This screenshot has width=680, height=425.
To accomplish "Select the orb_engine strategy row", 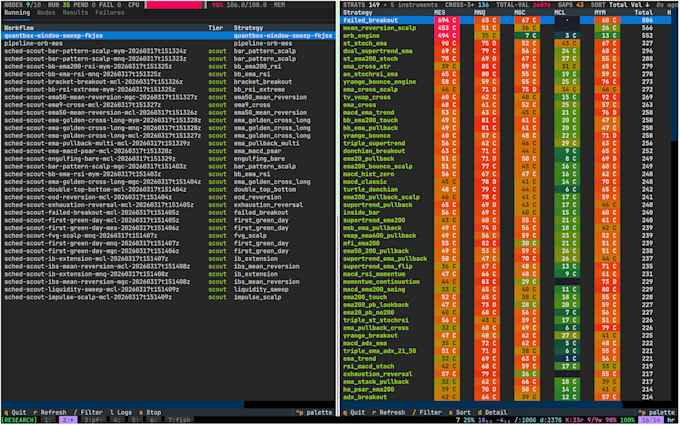I will [x=506, y=36].
